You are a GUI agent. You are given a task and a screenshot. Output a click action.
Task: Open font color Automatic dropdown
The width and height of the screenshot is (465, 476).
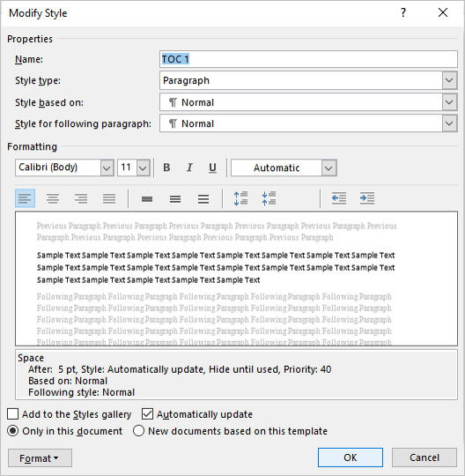(x=328, y=167)
